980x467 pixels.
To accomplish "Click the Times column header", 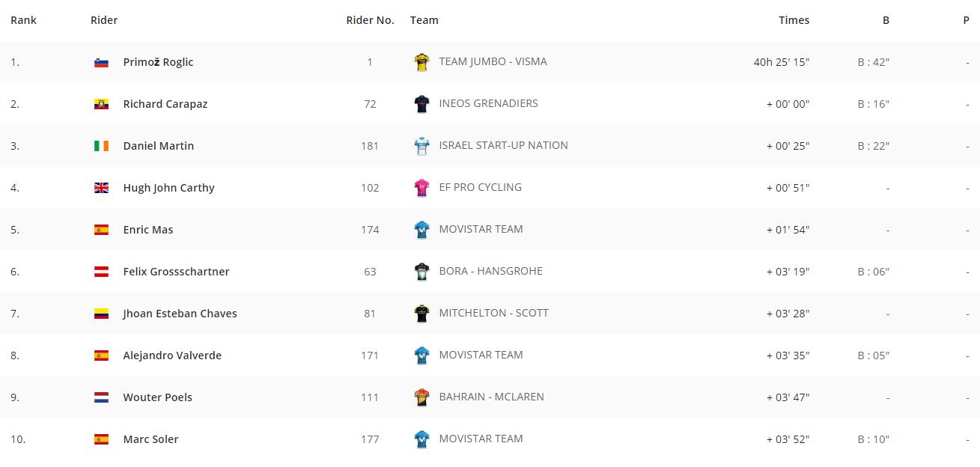I will (x=794, y=20).
